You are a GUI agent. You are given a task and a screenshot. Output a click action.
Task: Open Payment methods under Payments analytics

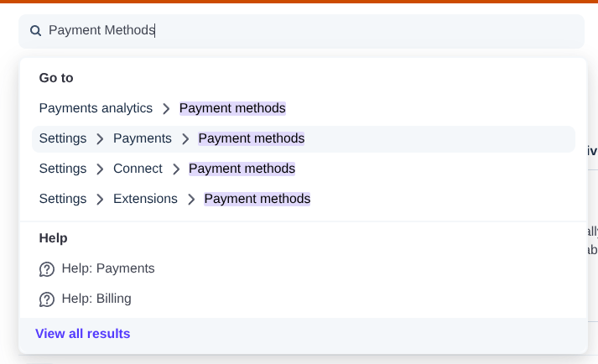(232, 108)
